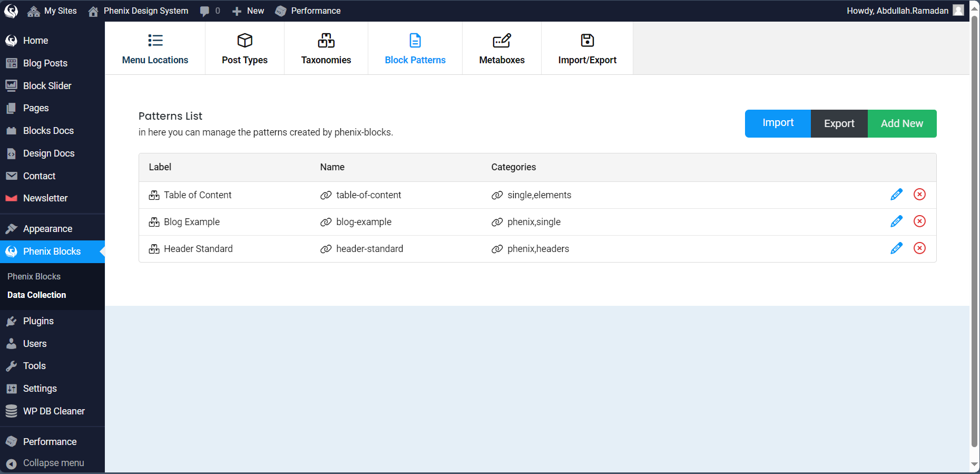Click the Tools wrench icon
Viewport: 980px width, 474px height.
[11, 366]
